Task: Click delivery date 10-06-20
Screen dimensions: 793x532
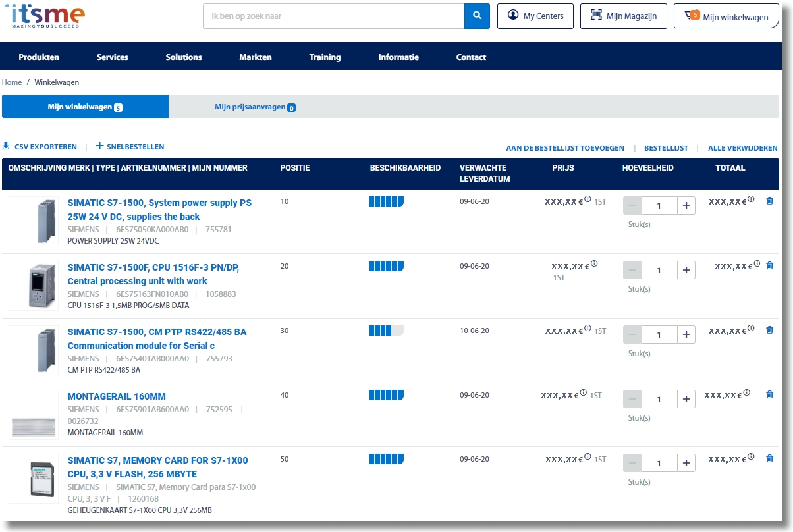Action: [x=474, y=331]
